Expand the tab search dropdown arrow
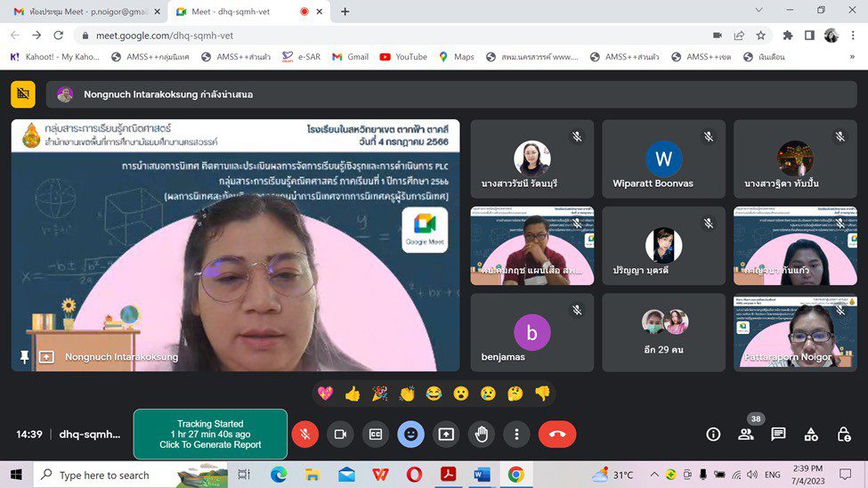868x488 pixels. pyautogui.click(x=759, y=10)
